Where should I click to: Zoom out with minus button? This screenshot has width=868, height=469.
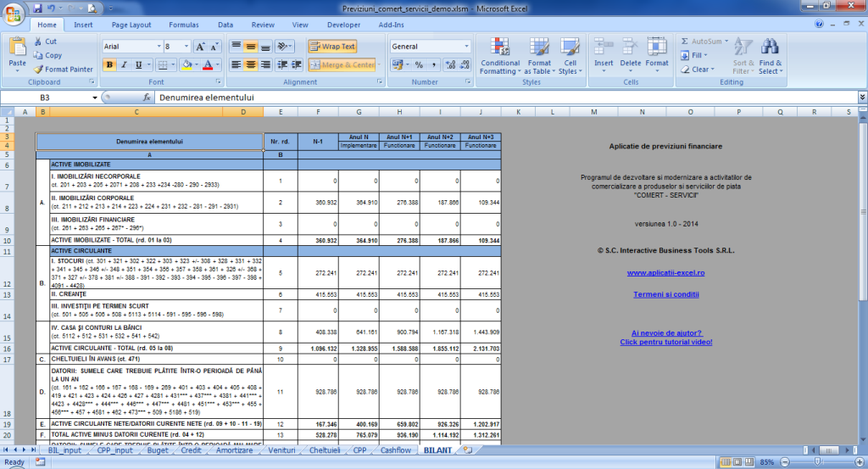click(784, 462)
